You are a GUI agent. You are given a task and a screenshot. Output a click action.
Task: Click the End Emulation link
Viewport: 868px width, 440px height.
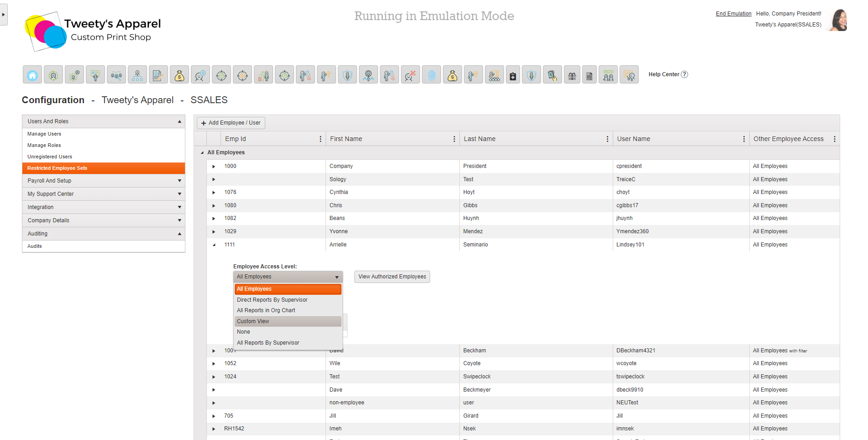tap(734, 14)
